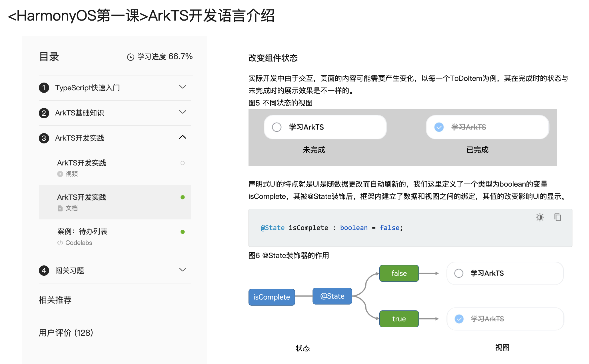
Task: Click the 改变组件状态 section heading
Action: coord(273,58)
